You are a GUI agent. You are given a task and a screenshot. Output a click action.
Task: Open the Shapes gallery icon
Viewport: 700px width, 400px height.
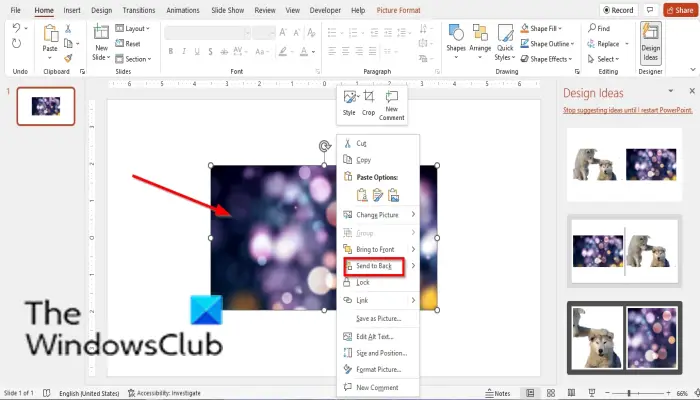[x=456, y=33]
